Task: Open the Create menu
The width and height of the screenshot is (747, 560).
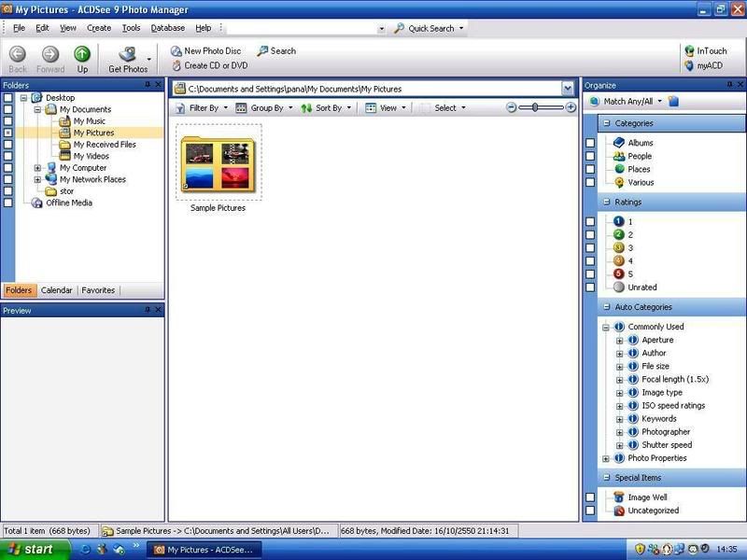Action: point(99,28)
